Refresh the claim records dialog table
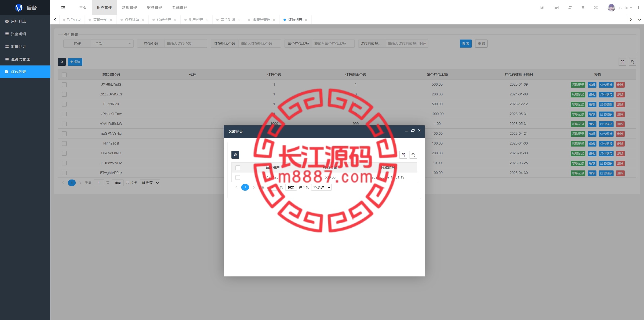Viewport: 644px width, 320px height. click(235, 155)
